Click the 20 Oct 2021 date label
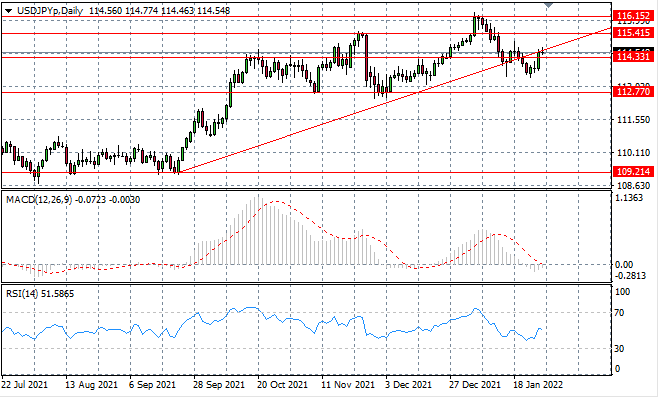 [x=283, y=385]
